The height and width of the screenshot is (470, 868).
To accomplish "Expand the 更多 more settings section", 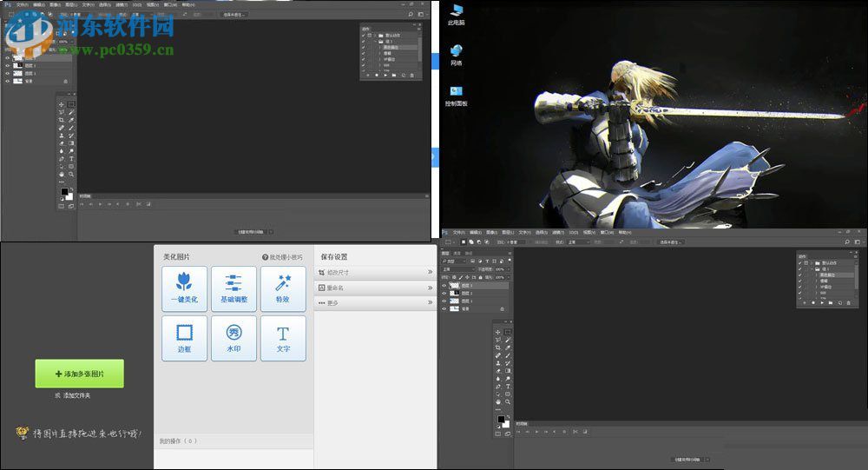I will tap(374, 302).
